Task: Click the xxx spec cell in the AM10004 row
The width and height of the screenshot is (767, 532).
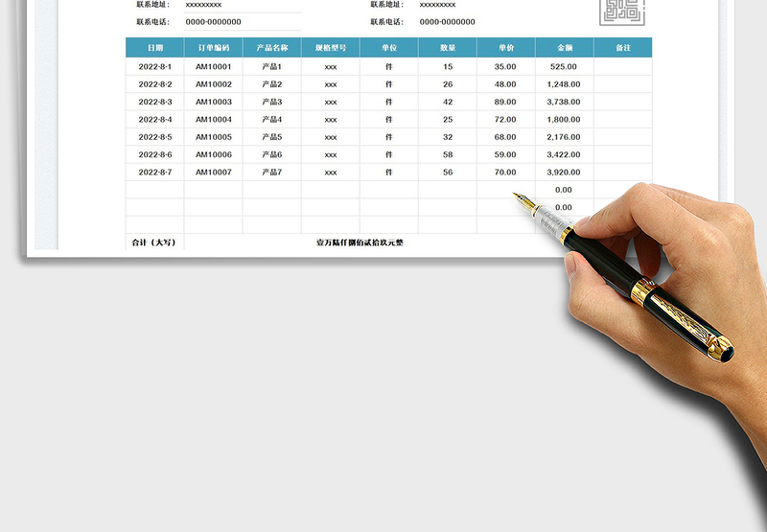Action: point(331,120)
